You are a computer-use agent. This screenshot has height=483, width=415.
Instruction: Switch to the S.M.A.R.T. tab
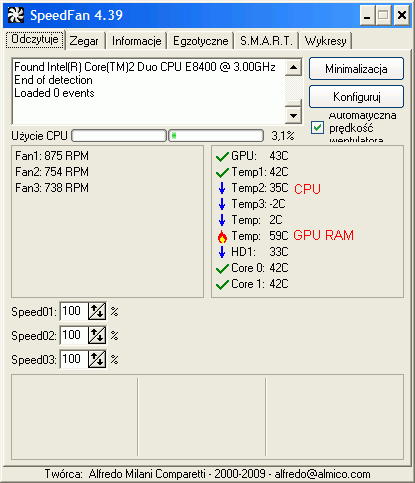coord(266,41)
